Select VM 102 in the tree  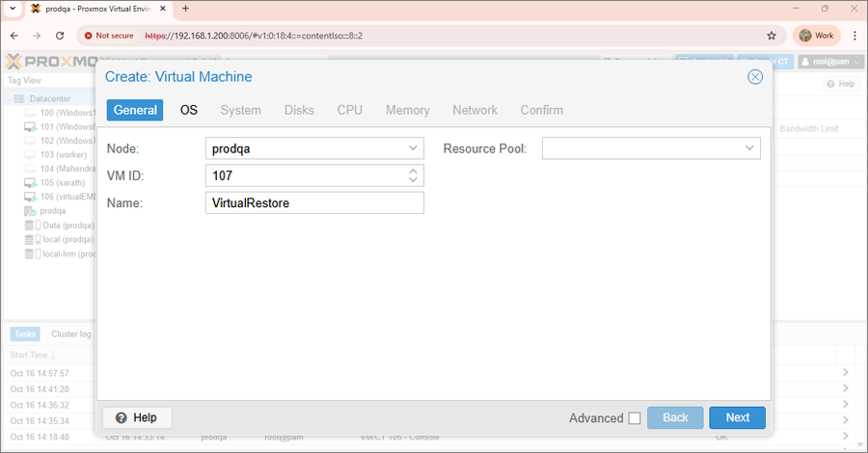pos(60,141)
